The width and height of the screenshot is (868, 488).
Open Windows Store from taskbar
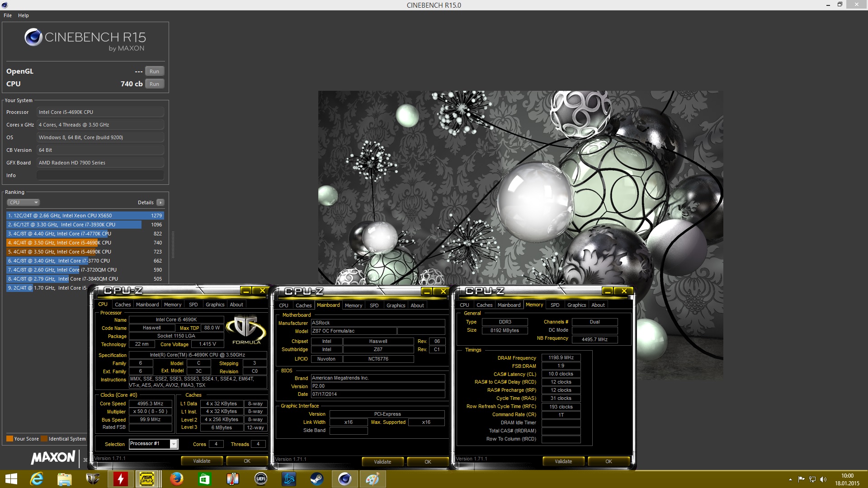tap(204, 479)
